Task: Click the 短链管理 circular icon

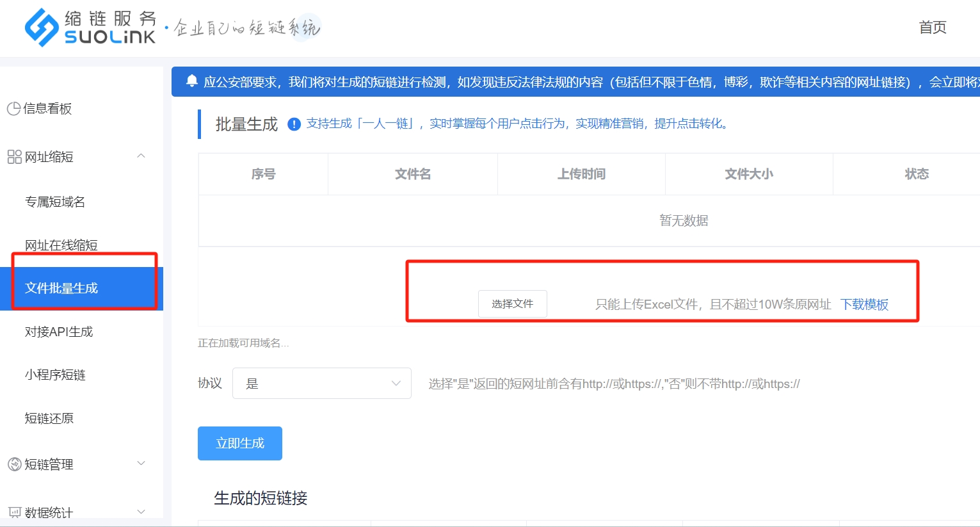Action: 14,464
